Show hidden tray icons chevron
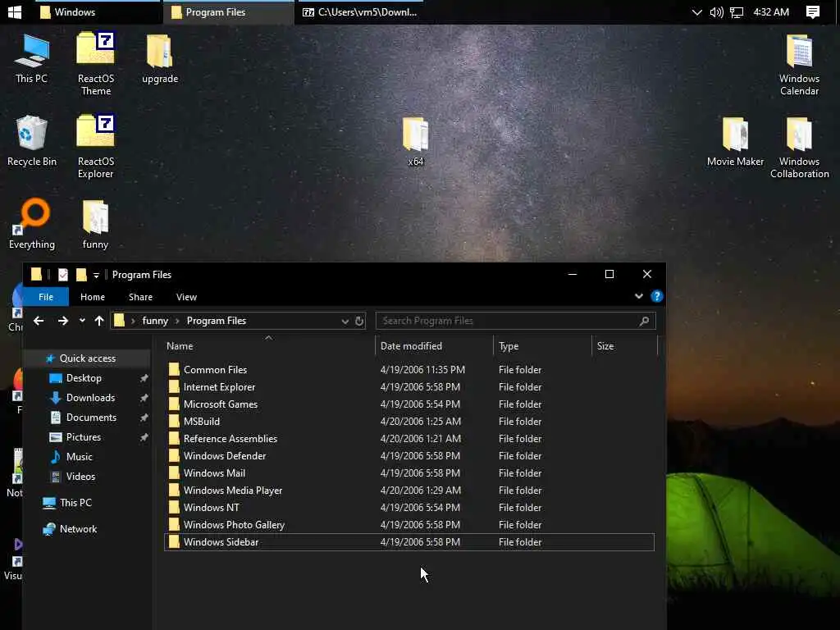 696,11
